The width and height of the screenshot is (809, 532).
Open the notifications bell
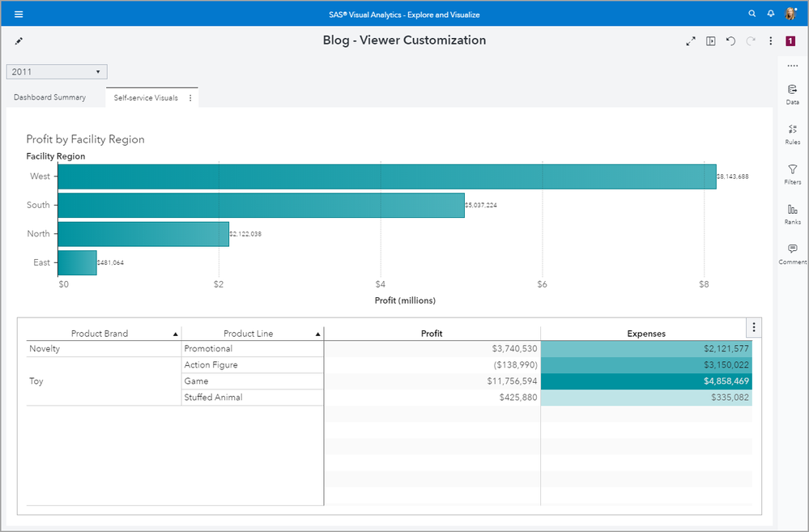tap(771, 14)
